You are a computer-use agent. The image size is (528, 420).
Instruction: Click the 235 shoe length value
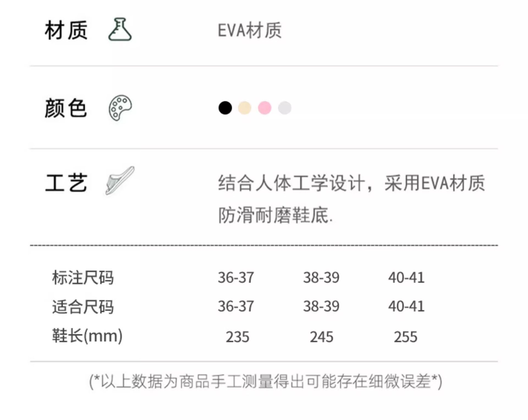tap(238, 337)
